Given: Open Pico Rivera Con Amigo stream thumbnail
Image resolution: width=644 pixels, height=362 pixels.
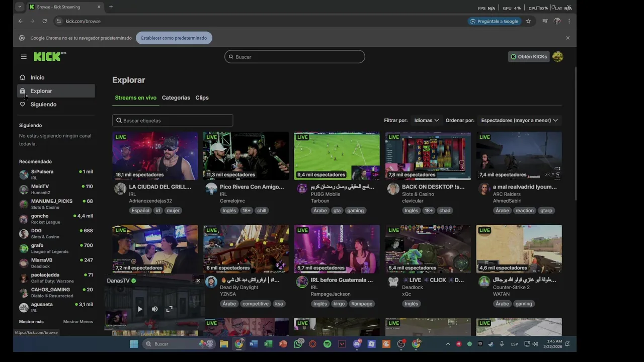Looking at the screenshot, I should pos(246,156).
